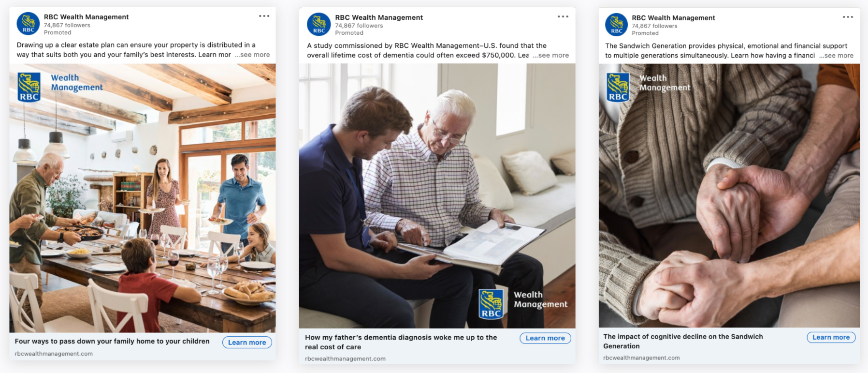
Task: Click the RBC shield logo inside the holding hands image
Action: (x=618, y=88)
